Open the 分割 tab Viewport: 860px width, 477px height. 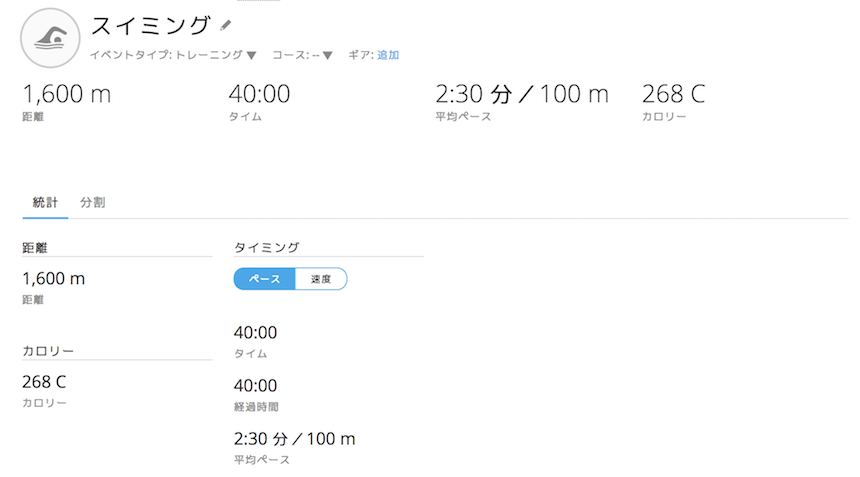(x=93, y=202)
